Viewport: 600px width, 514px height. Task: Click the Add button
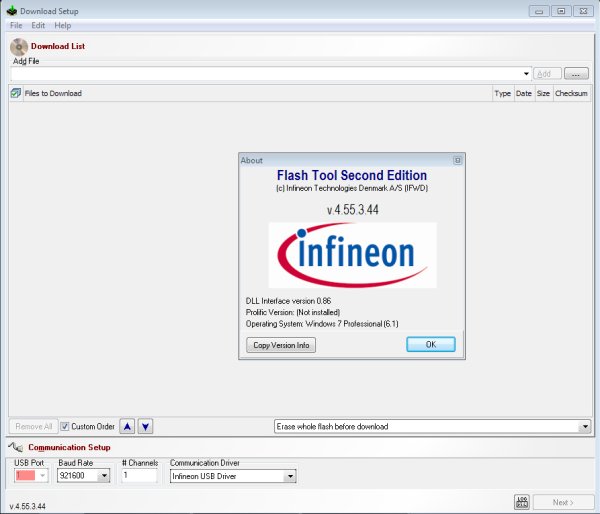(547, 73)
